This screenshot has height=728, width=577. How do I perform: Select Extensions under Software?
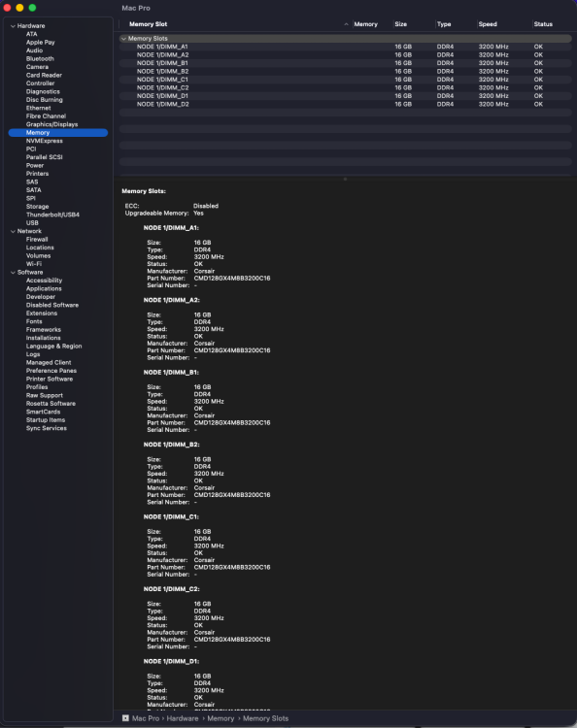[42, 314]
